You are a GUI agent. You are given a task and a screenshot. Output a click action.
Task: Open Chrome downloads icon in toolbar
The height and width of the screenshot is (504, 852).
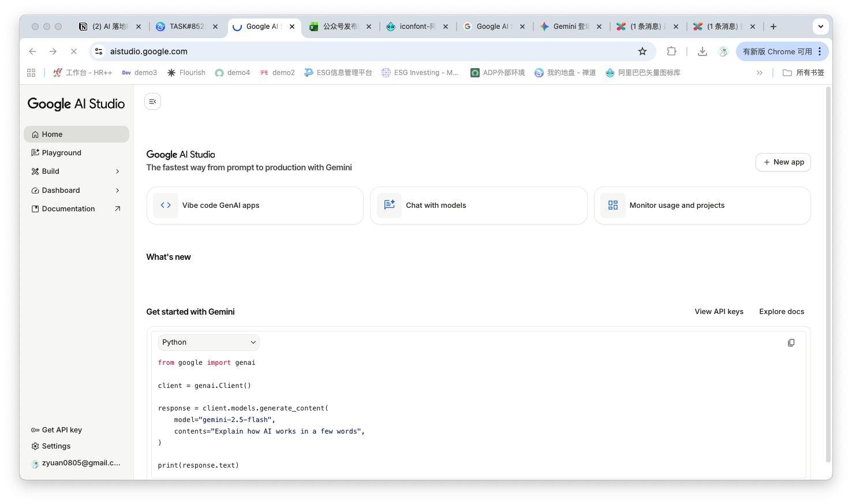click(x=702, y=51)
